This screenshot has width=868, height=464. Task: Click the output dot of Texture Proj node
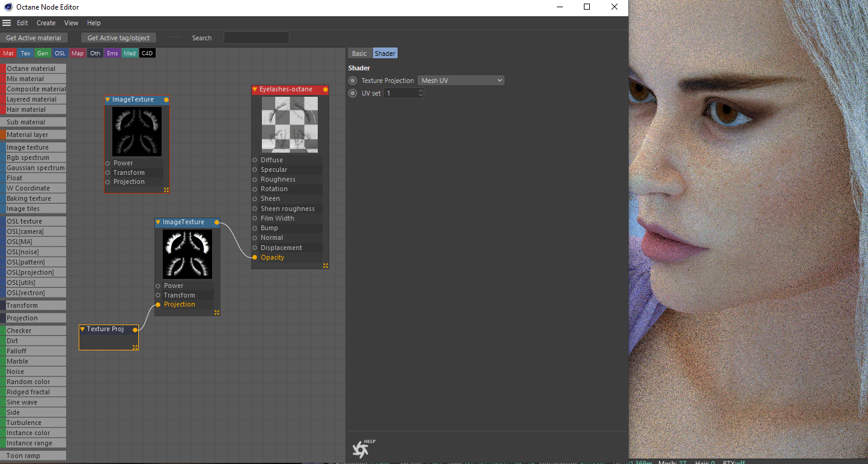click(x=135, y=329)
